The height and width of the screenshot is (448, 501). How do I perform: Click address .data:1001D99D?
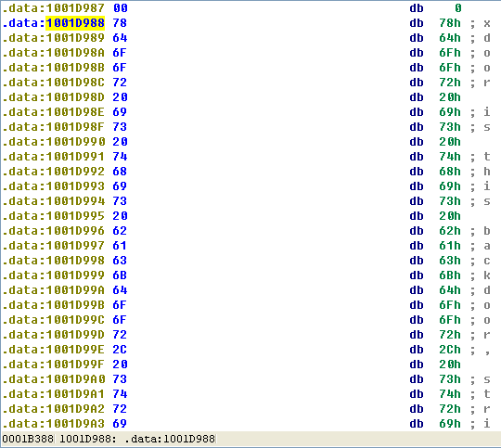tap(54, 335)
